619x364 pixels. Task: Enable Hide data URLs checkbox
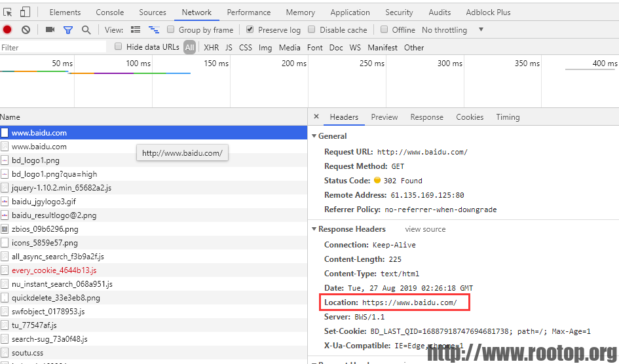click(x=118, y=46)
